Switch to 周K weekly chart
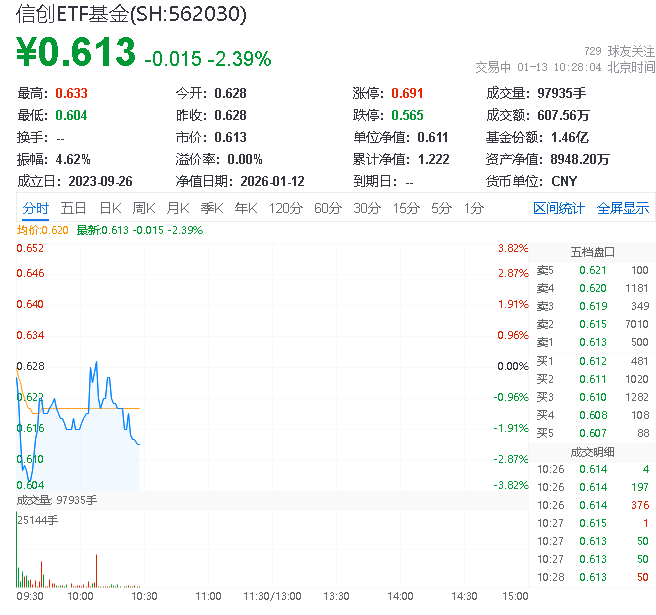Screen dimensions: 656x615 144,208
